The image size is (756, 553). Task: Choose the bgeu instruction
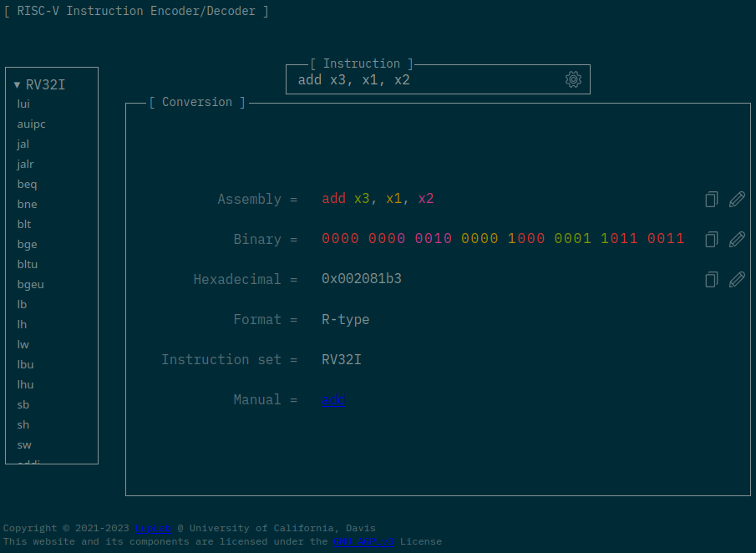[x=30, y=284]
